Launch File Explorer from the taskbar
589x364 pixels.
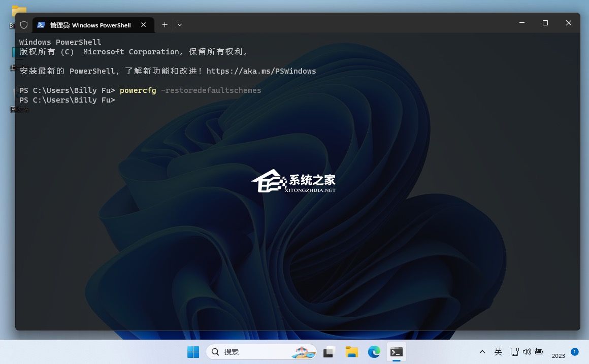pos(351,352)
